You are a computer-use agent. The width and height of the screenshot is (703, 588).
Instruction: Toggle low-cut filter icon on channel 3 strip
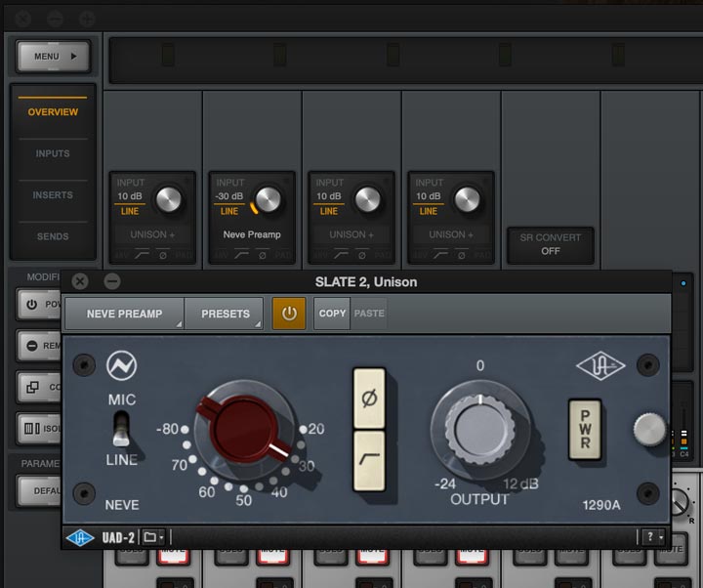341,254
